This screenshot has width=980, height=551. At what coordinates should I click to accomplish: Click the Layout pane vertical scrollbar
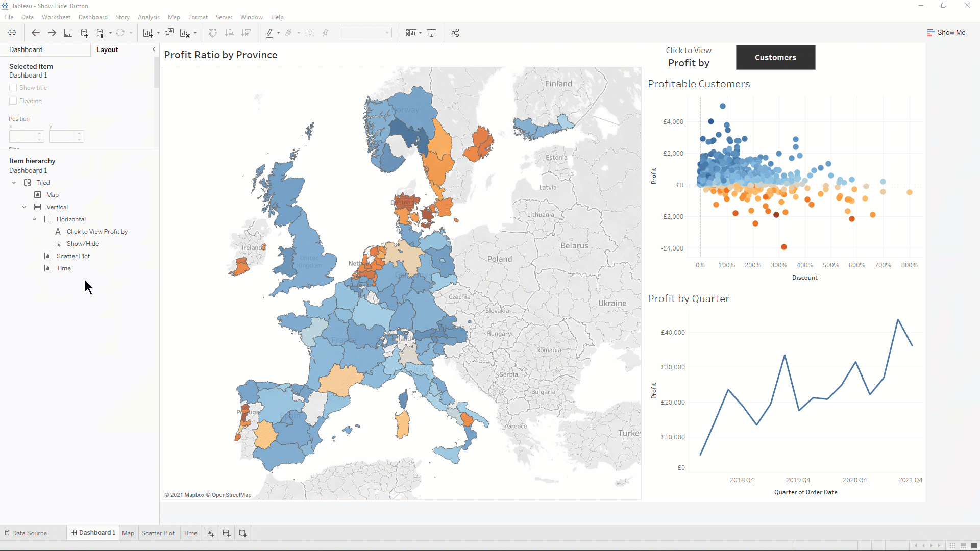point(157,72)
